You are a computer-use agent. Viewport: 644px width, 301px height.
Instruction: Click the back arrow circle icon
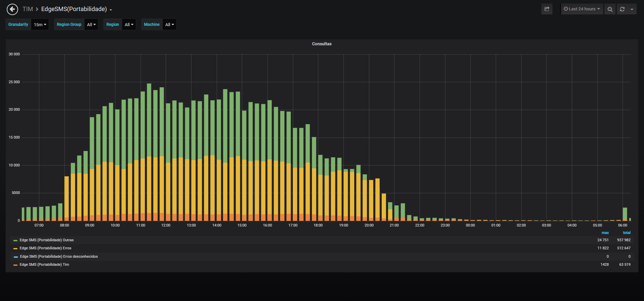pyautogui.click(x=12, y=9)
